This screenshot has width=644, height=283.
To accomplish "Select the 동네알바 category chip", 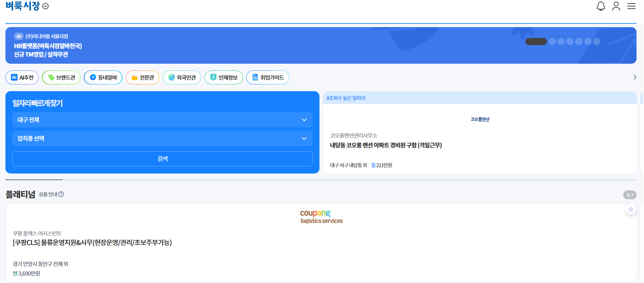I will pyautogui.click(x=103, y=77).
